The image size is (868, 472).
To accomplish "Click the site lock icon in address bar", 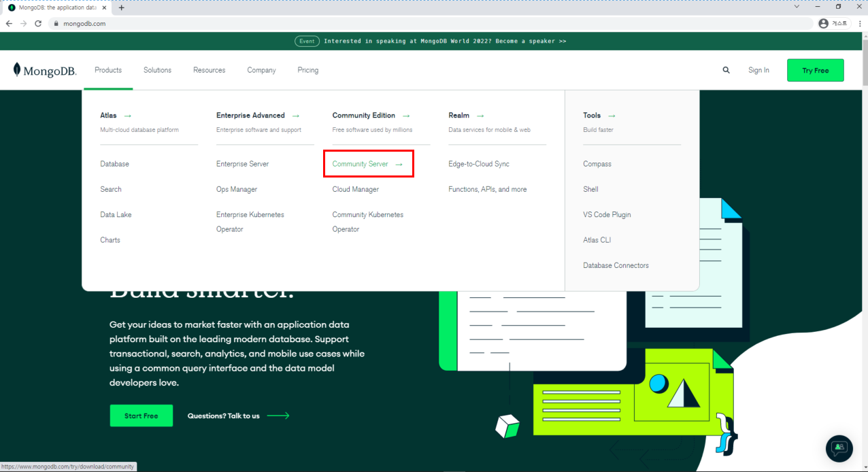I will click(x=56, y=23).
